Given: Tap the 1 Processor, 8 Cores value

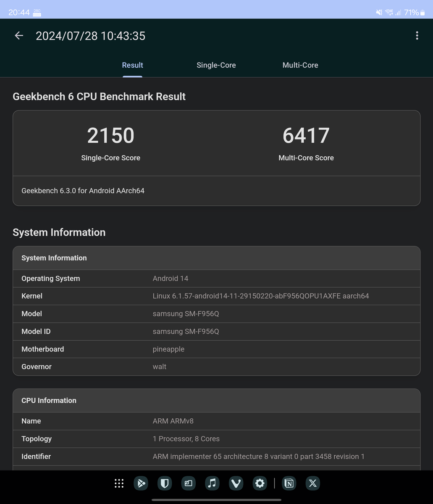Looking at the screenshot, I should pyautogui.click(x=186, y=438).
